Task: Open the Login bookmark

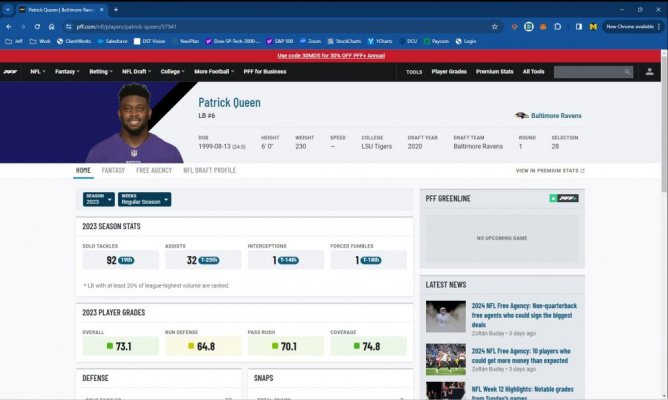Action: [466, 41]
